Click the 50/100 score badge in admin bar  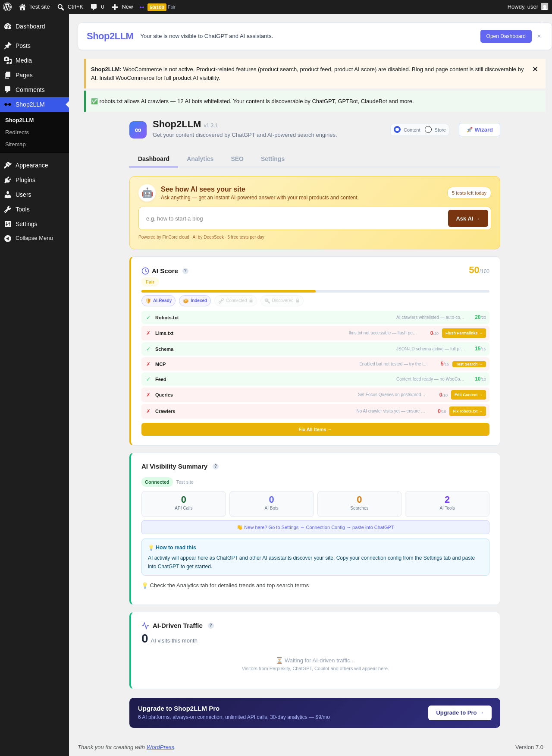[157, 7]
